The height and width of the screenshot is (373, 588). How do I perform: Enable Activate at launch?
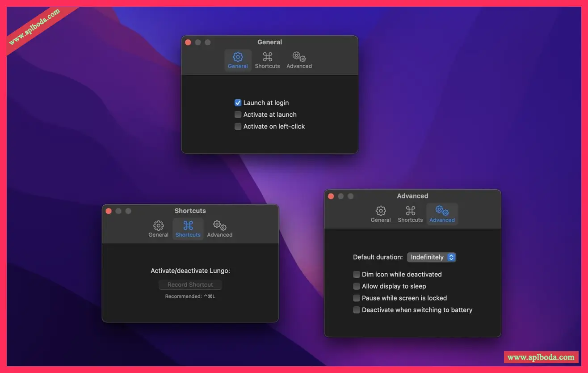click(238, 114)
